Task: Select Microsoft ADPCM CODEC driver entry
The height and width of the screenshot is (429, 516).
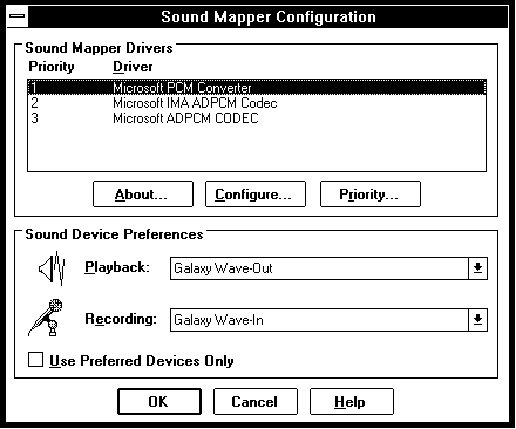Action: 257,118
